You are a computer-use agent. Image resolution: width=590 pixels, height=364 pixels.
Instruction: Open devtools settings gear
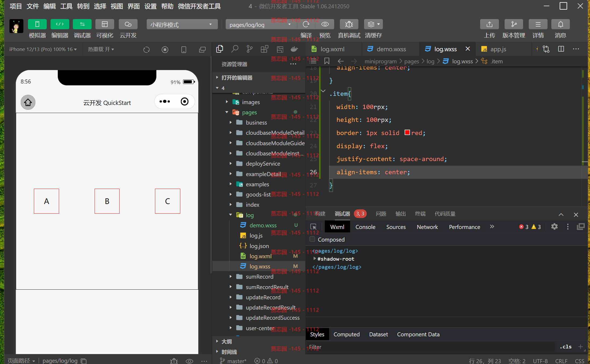coord(554,227)
